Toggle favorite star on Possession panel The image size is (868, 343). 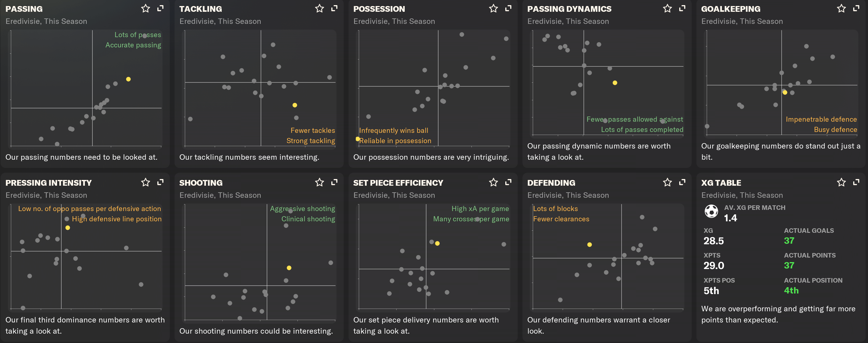pos(493,8)
